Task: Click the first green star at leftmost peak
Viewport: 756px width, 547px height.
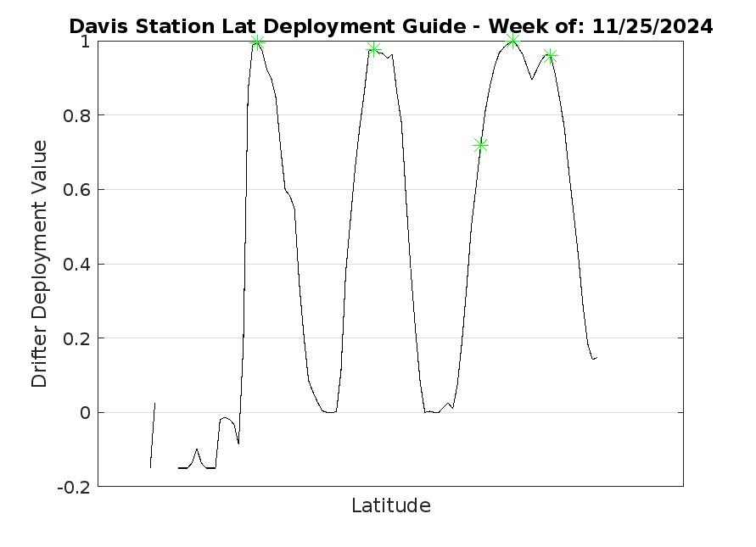Action: click(x=257, y=43)
